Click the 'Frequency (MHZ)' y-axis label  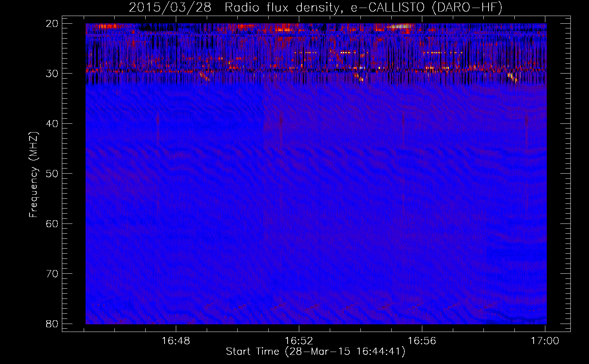[33, 175]
